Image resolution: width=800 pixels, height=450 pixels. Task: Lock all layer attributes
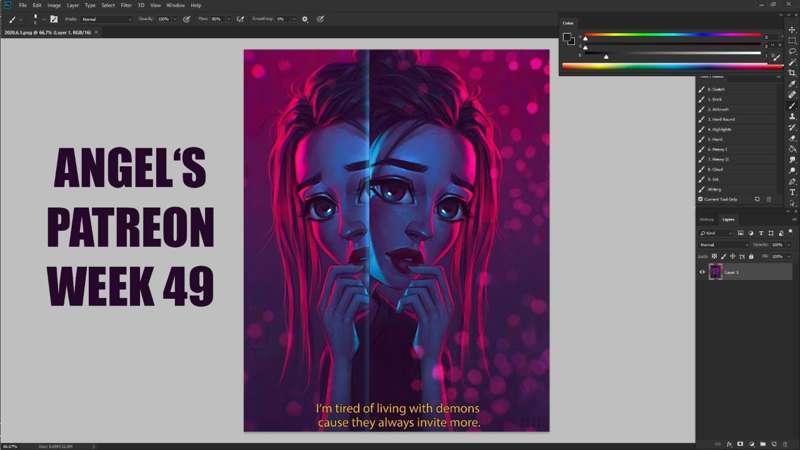tap(751, 256)
